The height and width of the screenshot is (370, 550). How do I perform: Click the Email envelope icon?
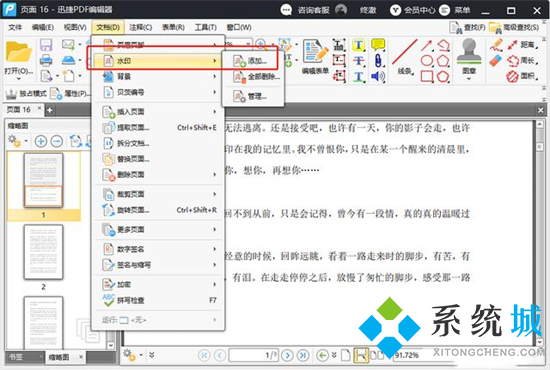pos(68,45)
